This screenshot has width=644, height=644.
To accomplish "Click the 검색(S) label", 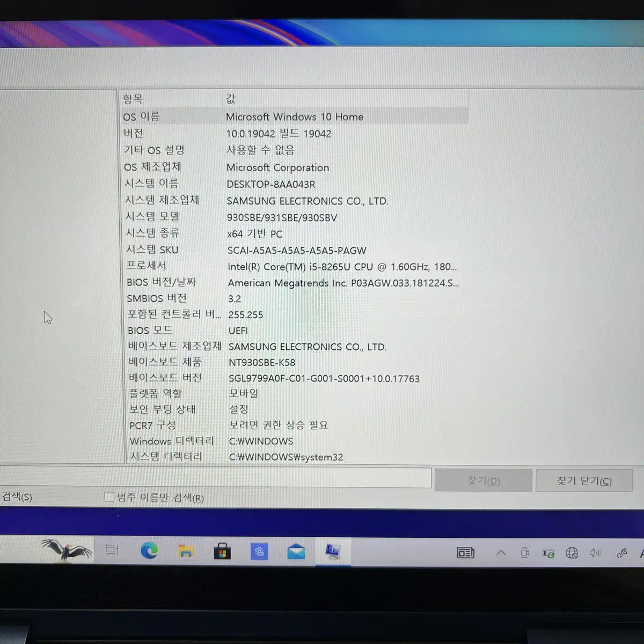I will pyautogui.click(x=17, y=497).
